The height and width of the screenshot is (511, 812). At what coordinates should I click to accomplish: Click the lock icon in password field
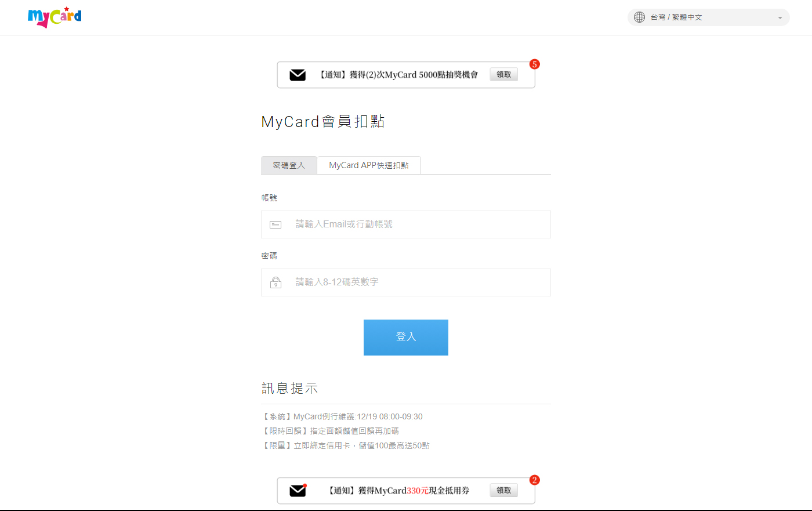click(276, 282)
